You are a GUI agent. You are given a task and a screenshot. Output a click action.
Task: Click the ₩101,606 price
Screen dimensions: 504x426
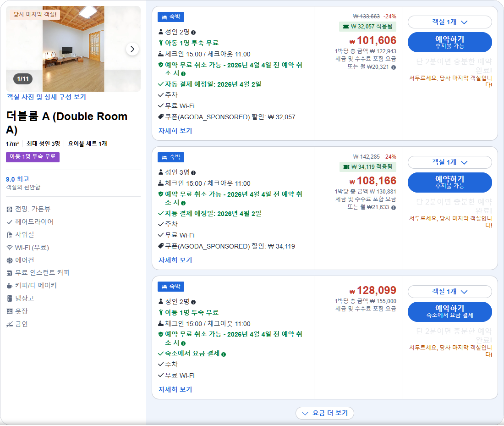373,40
